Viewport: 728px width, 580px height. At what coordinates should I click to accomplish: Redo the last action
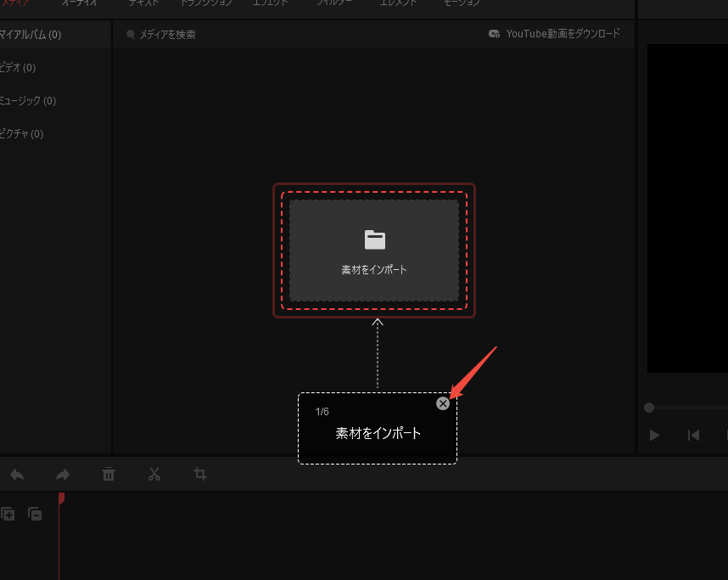63,475
